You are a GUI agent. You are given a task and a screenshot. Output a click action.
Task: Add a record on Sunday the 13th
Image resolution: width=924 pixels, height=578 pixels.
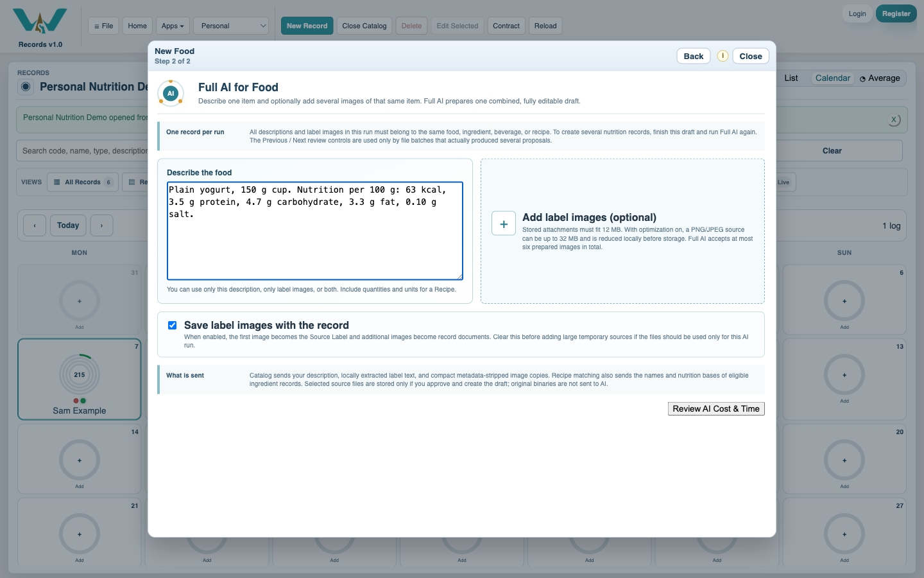pos(844,374)
